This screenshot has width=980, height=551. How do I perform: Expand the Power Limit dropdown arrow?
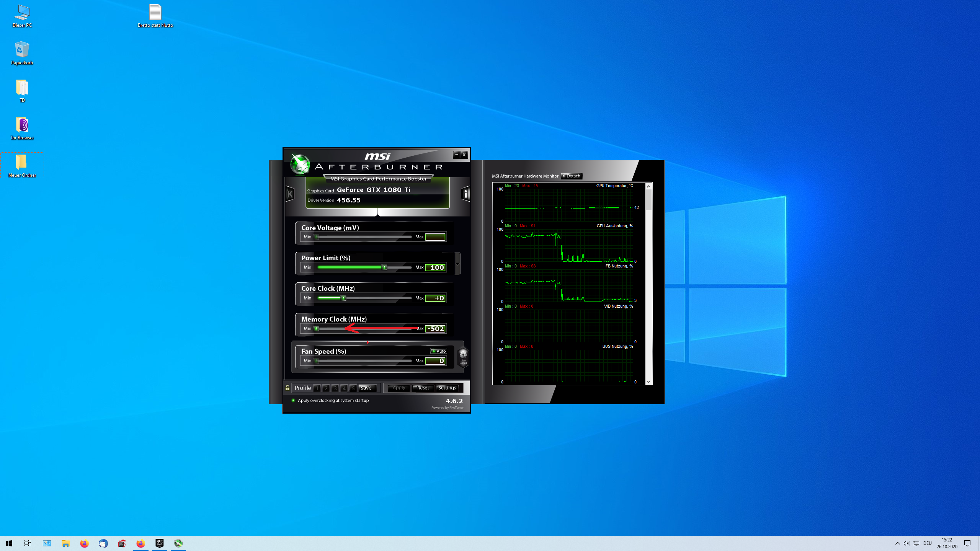click(457, 264)
